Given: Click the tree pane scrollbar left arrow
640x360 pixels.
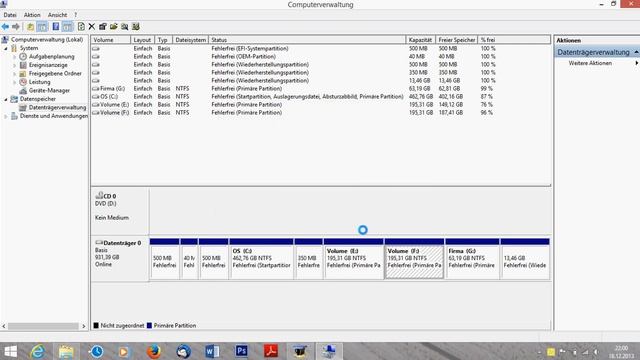Looking at the screenshot, I should pyautogui.click(x=4, y=326).
